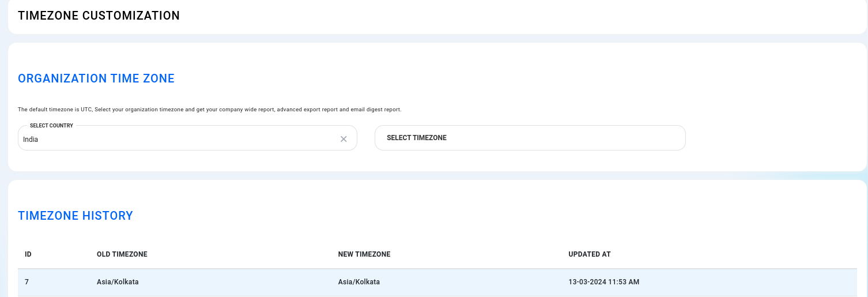The image size is (868, 297).
Task: Click the old timezone Asia/Kolkata cell
Action: click(118, 282)
